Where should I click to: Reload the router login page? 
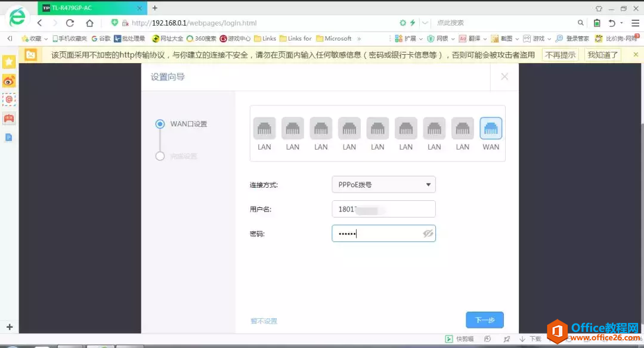tap(70, 23)
